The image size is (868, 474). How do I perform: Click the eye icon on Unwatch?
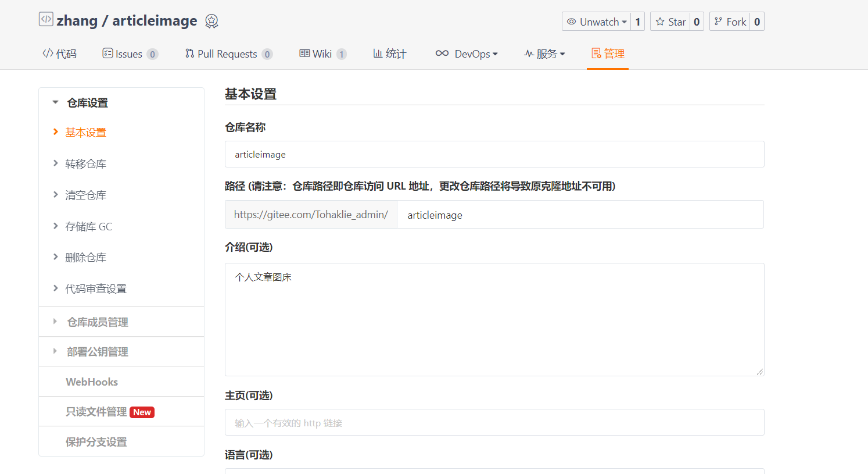pos(572,22)
